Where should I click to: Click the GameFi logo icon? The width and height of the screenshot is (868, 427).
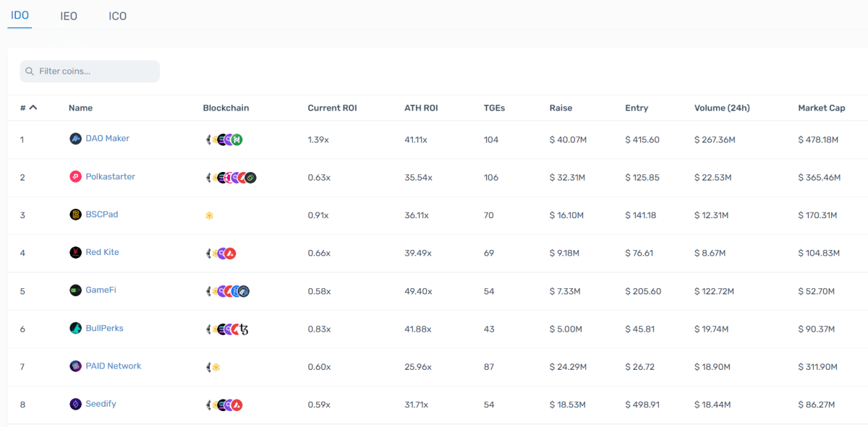75,290
